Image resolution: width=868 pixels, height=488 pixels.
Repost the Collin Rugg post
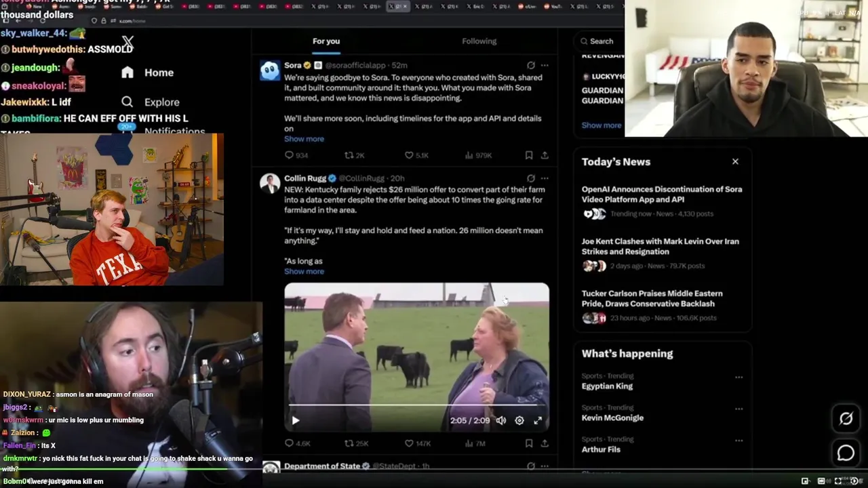coord(356,443)
